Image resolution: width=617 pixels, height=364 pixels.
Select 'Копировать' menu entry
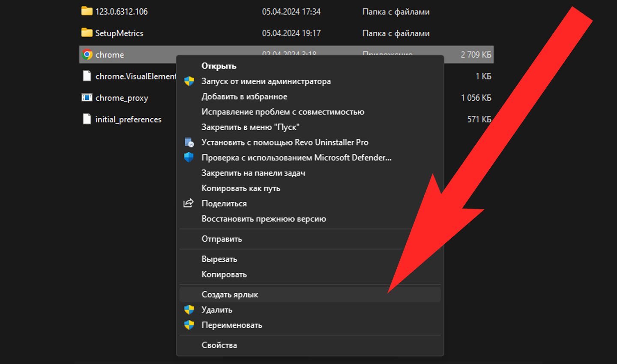pos(224,274)
